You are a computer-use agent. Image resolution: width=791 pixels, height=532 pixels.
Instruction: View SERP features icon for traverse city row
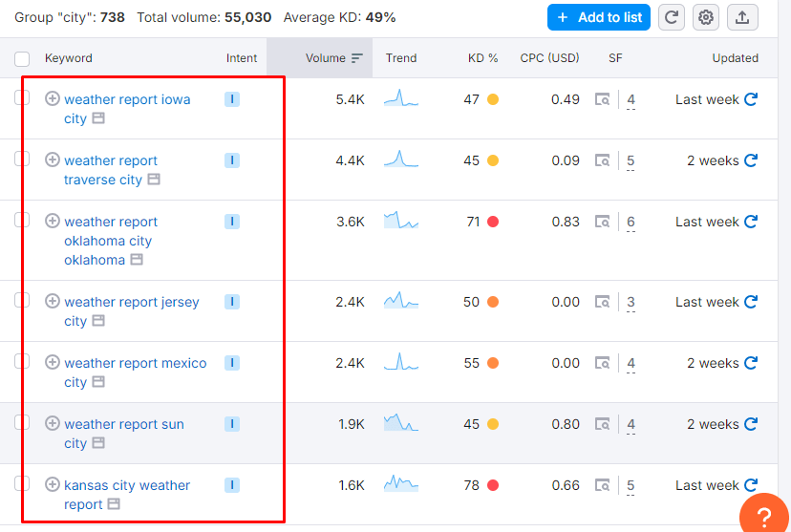[603, 160]
